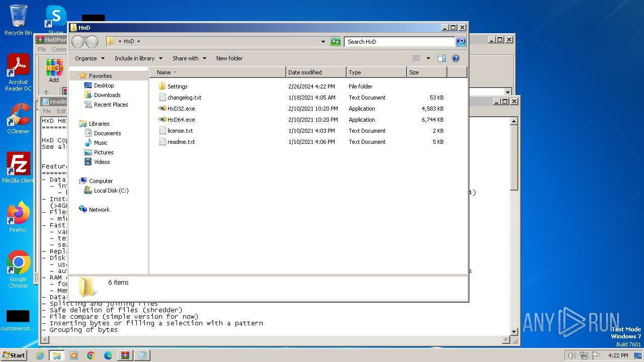Image resolution: width=644 pixels, height=362 pixels.
Task: Click the New folder button
Action: pyautogui.click(x=229, y=58)
